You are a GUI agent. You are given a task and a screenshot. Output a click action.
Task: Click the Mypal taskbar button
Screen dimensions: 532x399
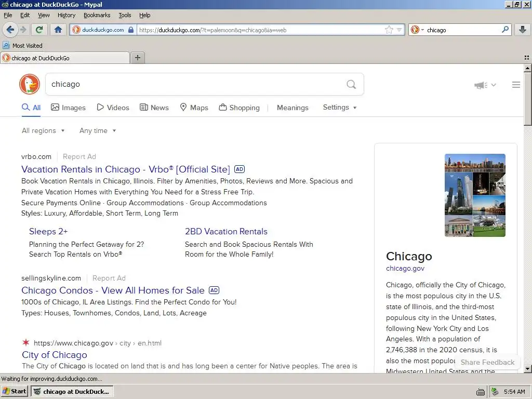[x=72, y=392]
